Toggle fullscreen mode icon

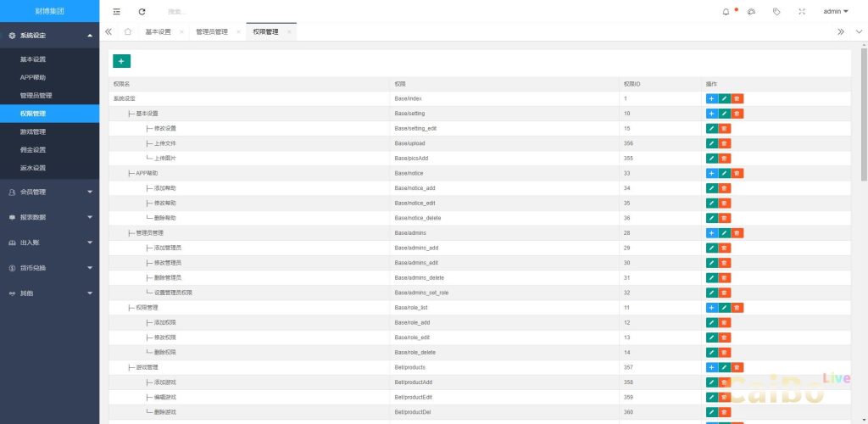pos(802,12)
